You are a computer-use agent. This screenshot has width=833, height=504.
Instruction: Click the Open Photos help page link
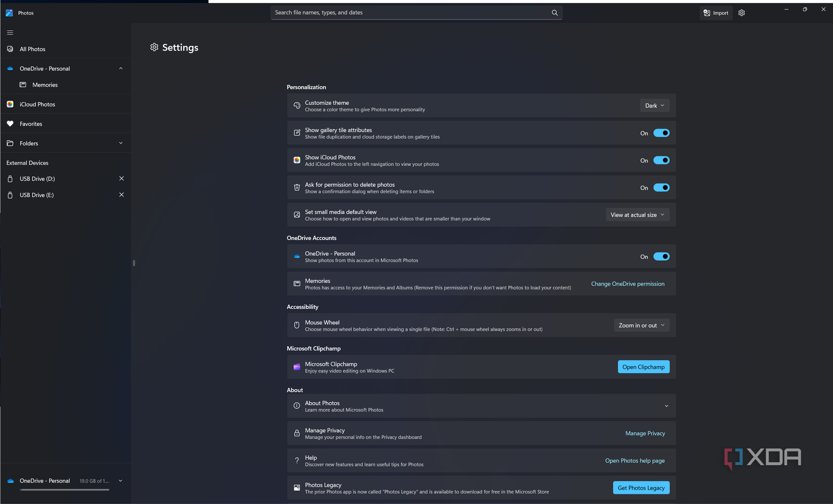635,461
